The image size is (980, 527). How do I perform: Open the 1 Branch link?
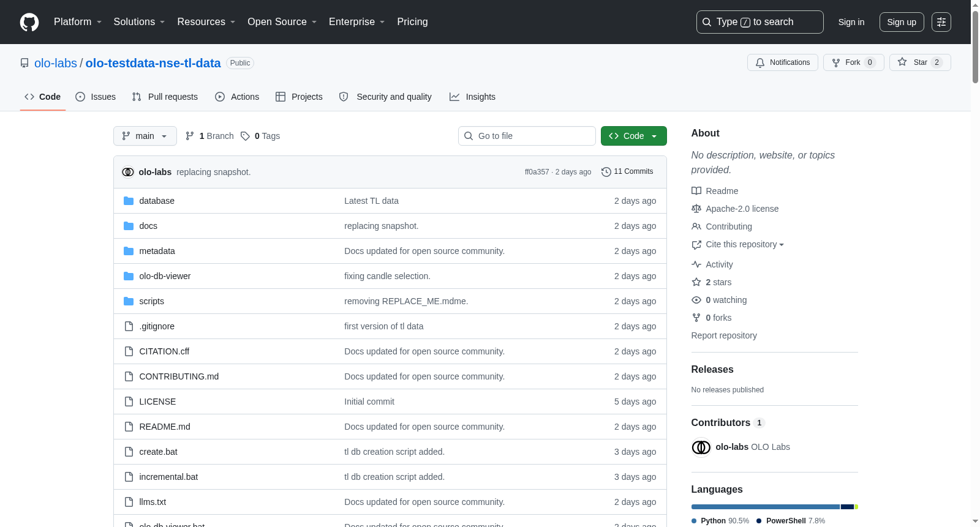click(x=209, y=136)
